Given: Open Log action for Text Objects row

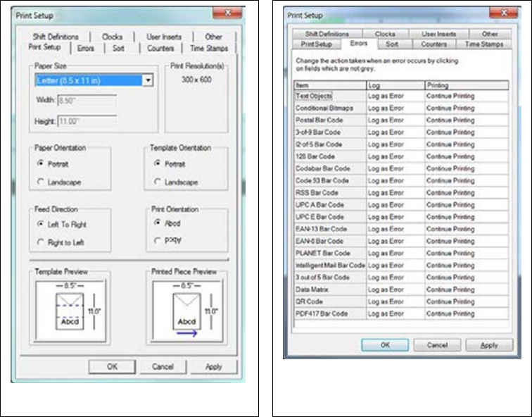Looking at the screenshot, I should (395, 96).
